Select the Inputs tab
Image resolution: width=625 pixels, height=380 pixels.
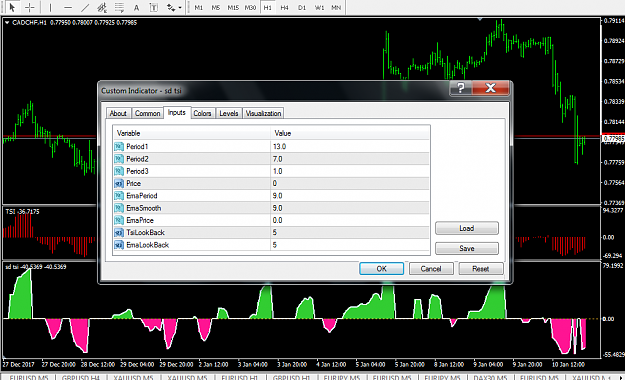177,112
